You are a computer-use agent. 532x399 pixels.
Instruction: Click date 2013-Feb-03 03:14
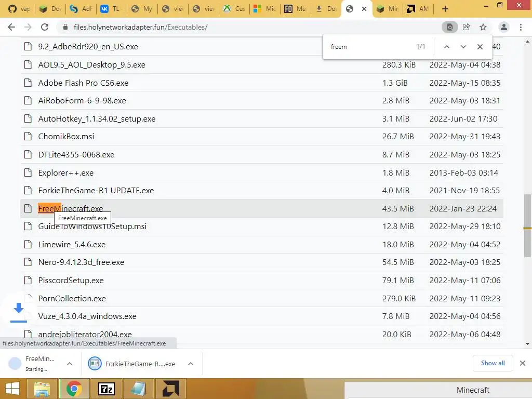pyautogui.click(x=464, y=172)
